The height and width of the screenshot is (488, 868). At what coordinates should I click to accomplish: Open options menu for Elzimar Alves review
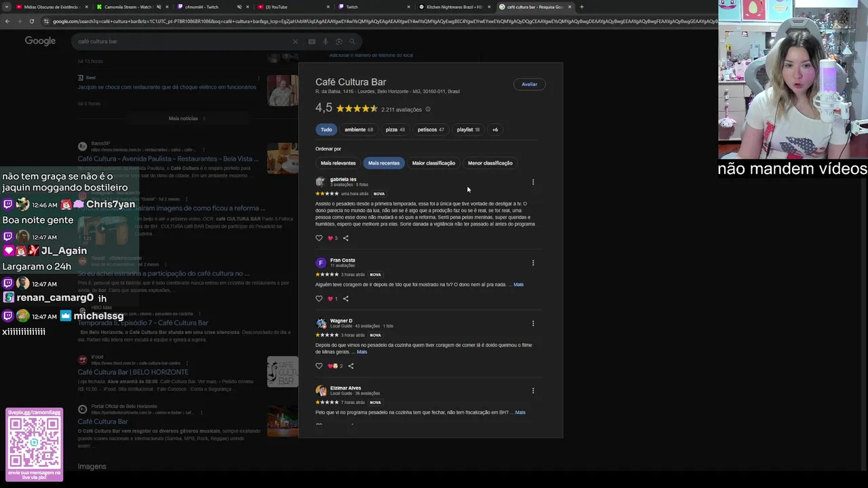(x=533, y=390)
